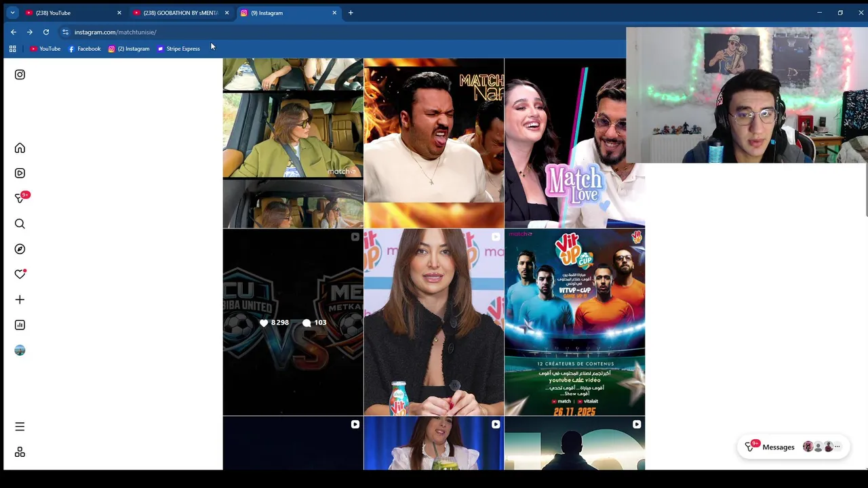Open the Explore compass icon
Screen dimensions: 868x488
[20, 249]
